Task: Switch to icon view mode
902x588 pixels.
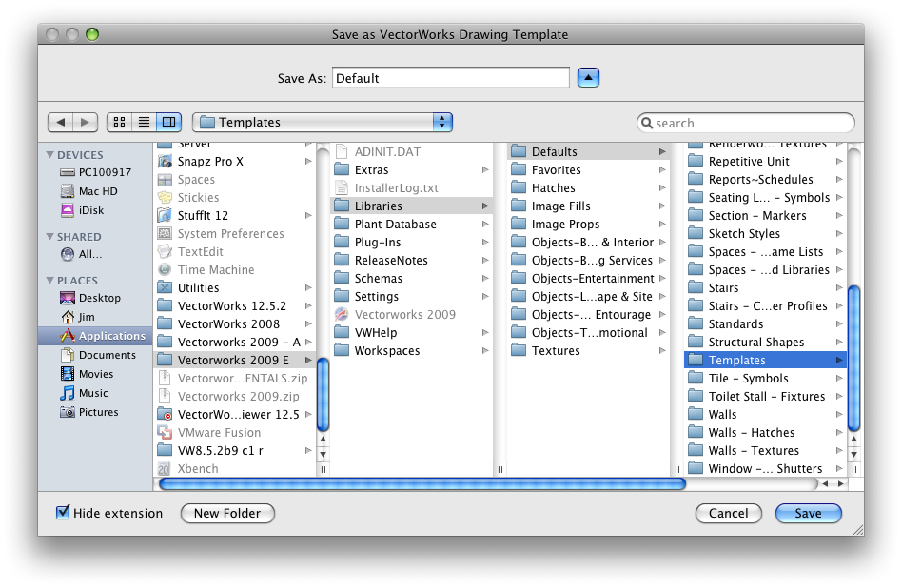Action: (x=120, y=123)
